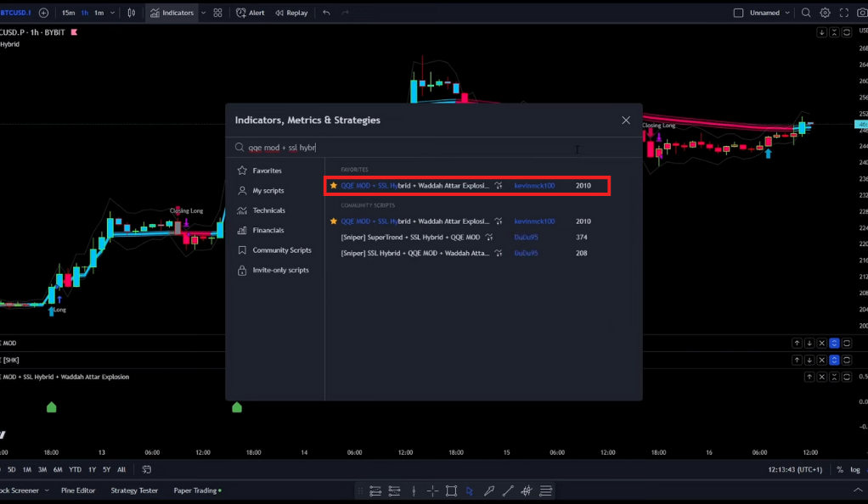The image size is (868, 504).
Task: Expand favorite indicators chevron beside Indicators
Action: click(203, 13)
